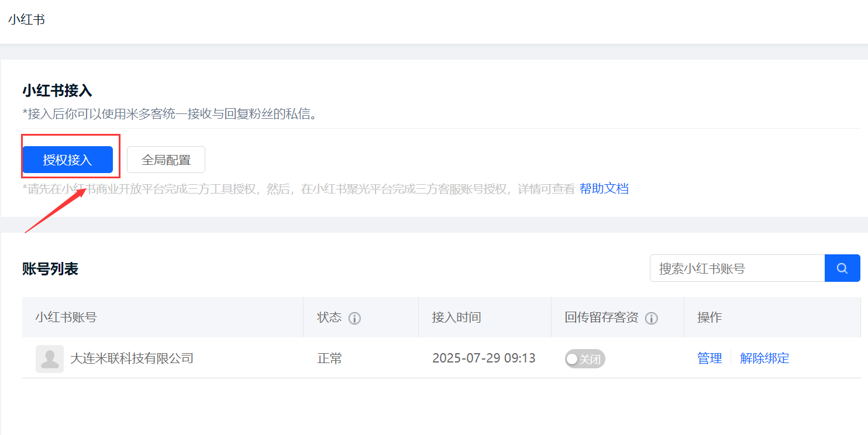Click info icon next to 状态 header
868x435 pixels.
tap(354, 318)
